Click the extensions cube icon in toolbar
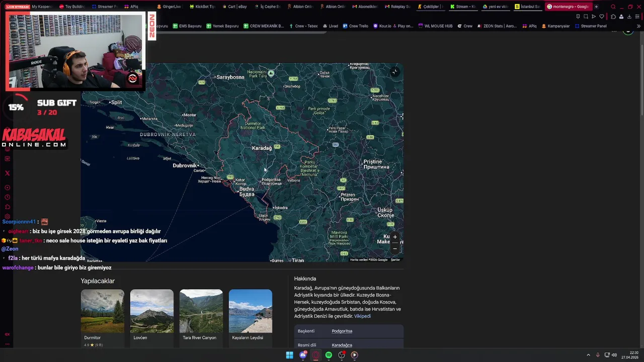This screenshot has height=362, width=644. point(613,17)
